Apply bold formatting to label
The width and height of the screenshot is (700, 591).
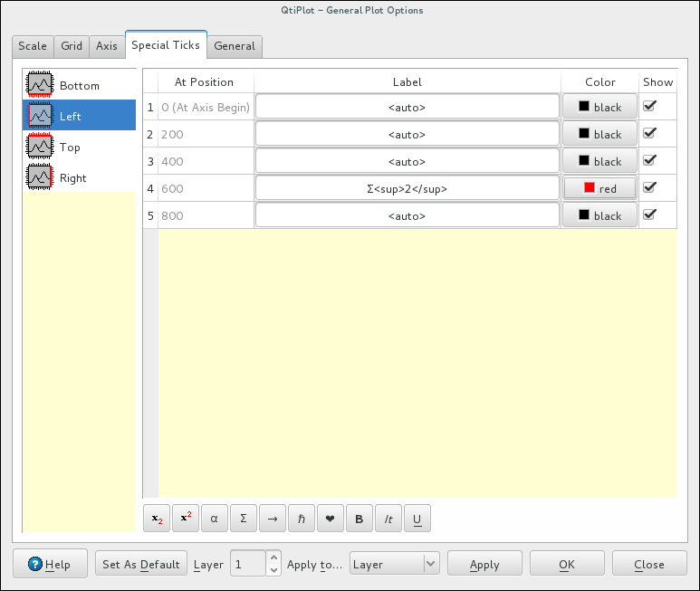coord(360,519)
